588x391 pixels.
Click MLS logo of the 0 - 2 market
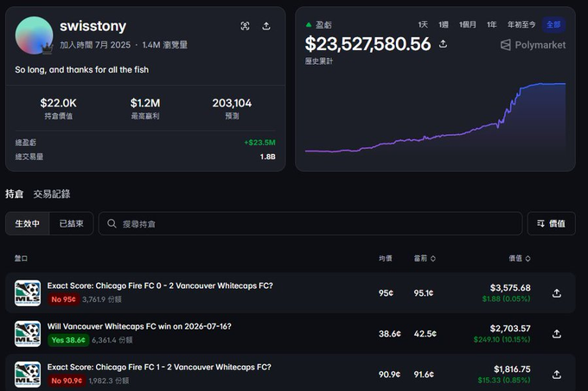(28, 293)
